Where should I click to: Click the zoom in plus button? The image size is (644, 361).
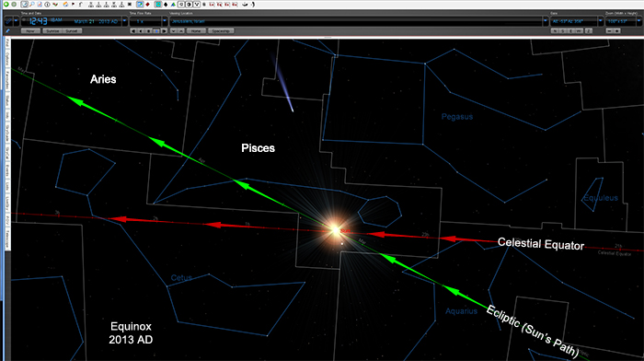[x=617, y=30]
